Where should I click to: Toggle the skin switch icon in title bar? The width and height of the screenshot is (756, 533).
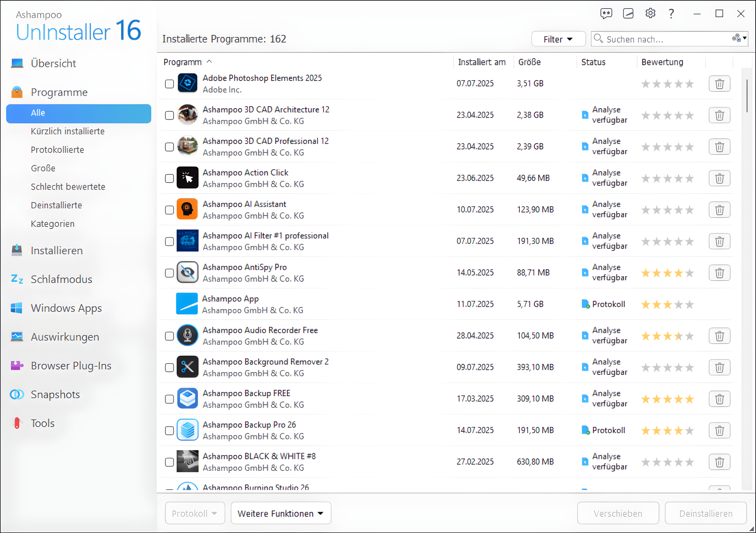click(628, 13)
